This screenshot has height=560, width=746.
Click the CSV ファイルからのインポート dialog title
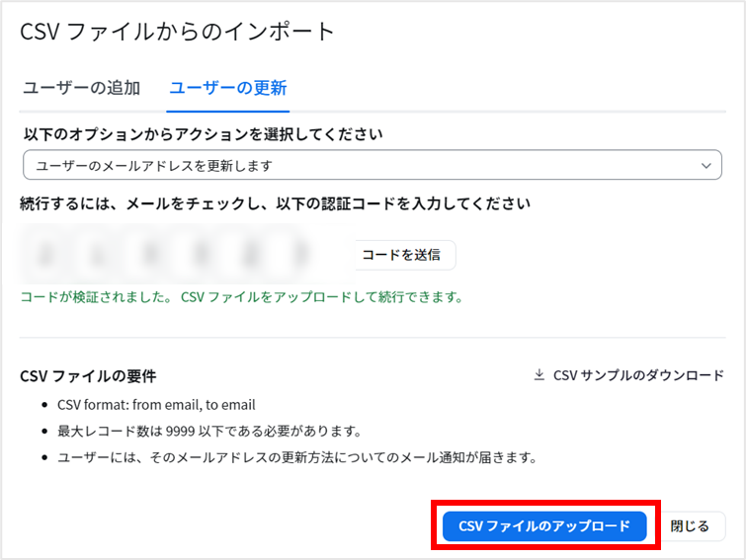[x=178, y=32]
